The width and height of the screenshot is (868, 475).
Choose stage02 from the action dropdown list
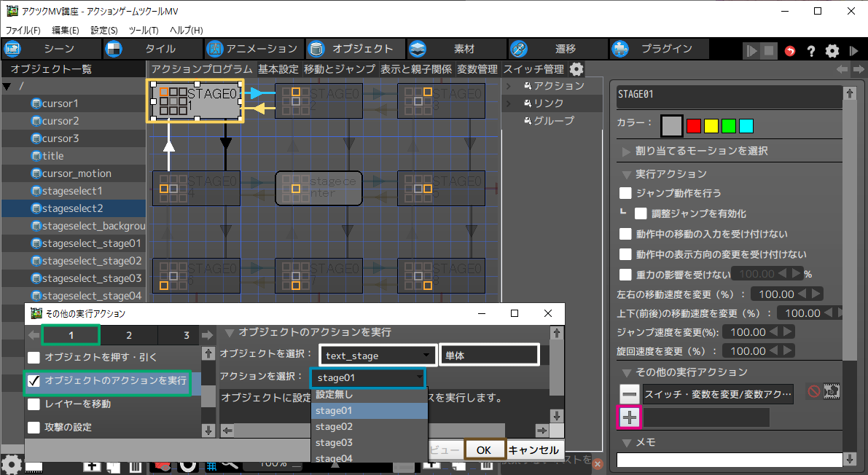[x=334, y=427]
